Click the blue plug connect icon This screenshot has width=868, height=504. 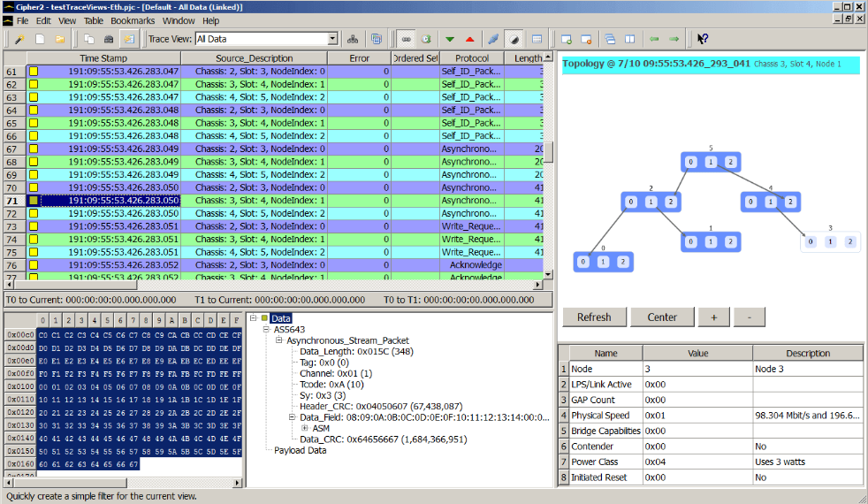point(493,39)
